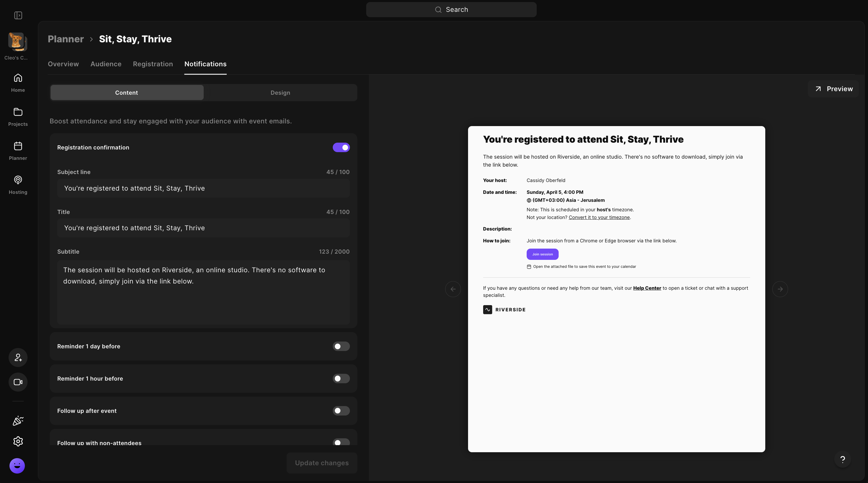Click the Riverside logo in email preview

tap(504, 310)
